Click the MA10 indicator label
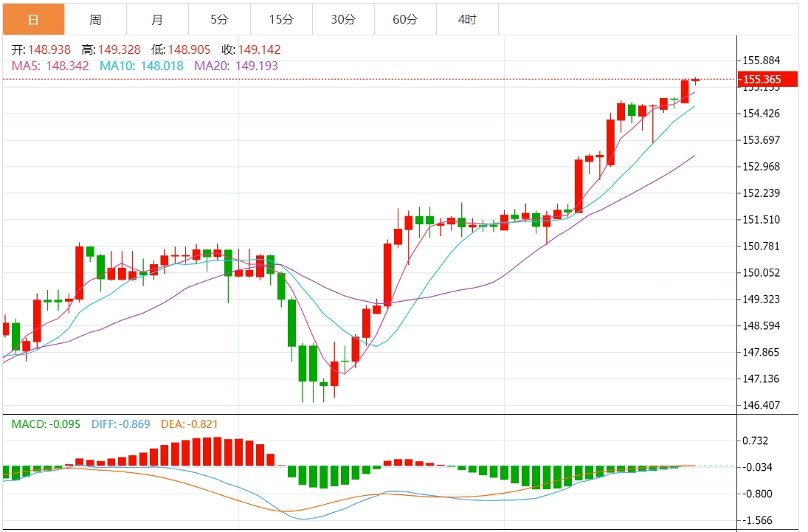The width and height of the screenshot is (808, 532). [x=141, y=66]
